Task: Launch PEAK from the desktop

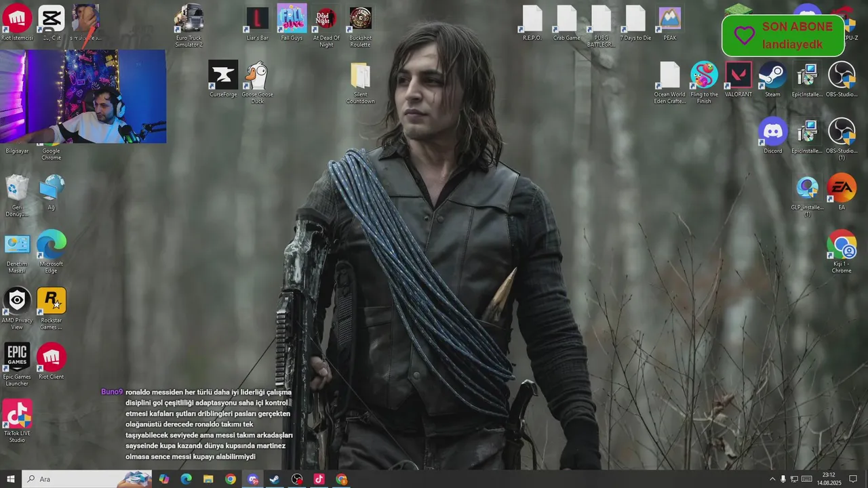Action: click(x=670, y=22)
